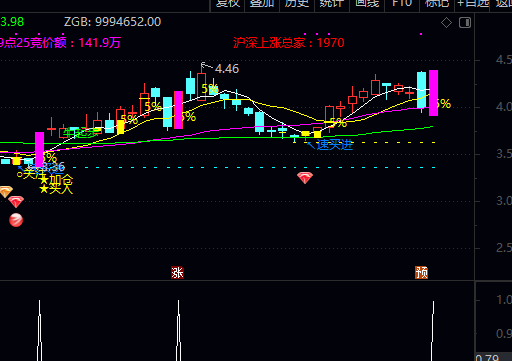This screenshot has height=361, width=512.
Task: Click the 4.46 high price annotation
Action: coord(227,69)
